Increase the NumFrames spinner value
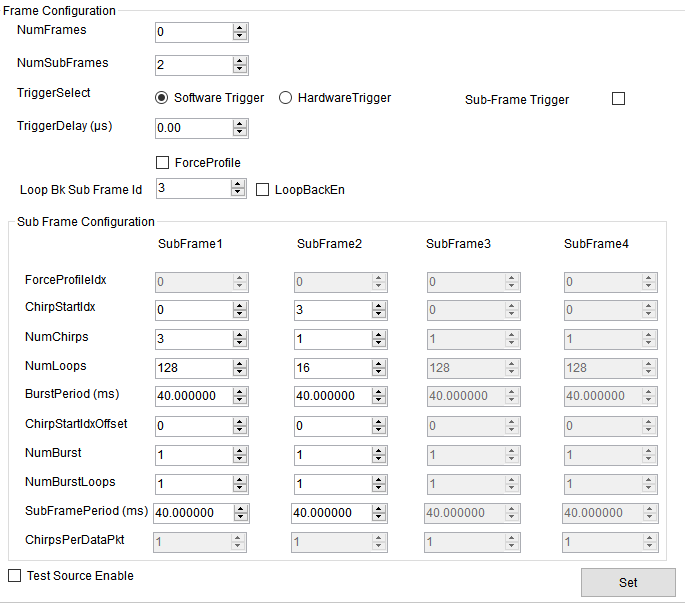 (239, 28)
